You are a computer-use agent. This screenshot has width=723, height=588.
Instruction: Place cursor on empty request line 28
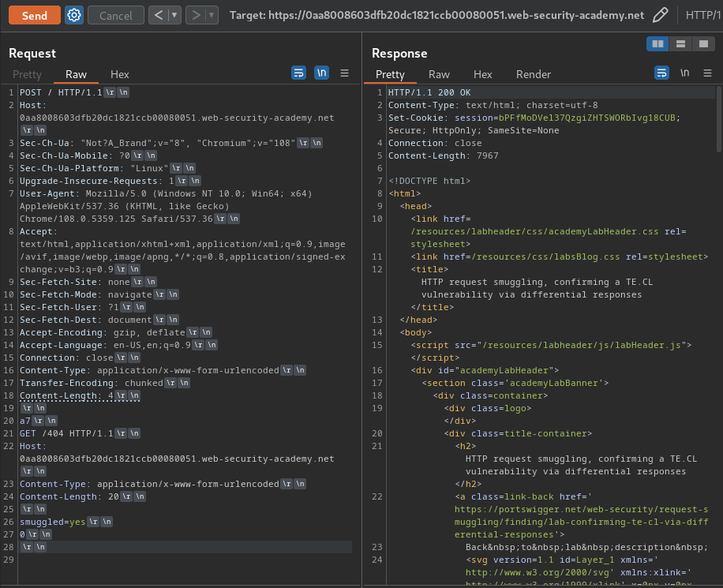pos(185,547)
